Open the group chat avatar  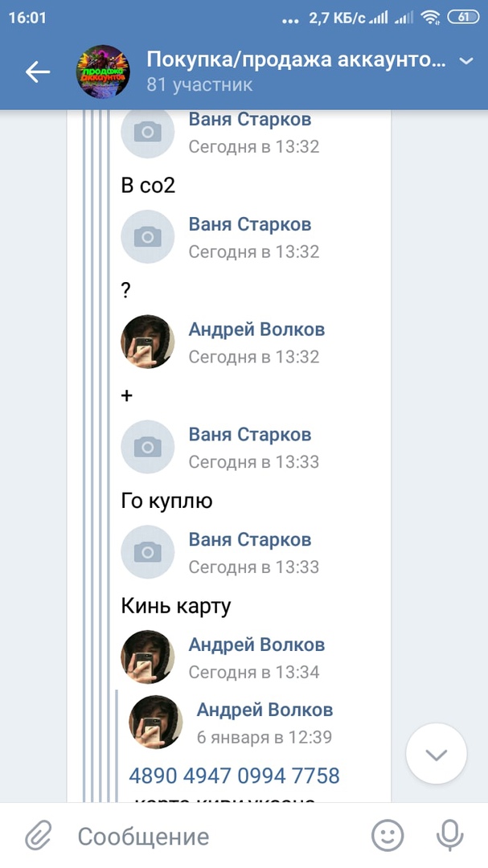click(103, 72)
